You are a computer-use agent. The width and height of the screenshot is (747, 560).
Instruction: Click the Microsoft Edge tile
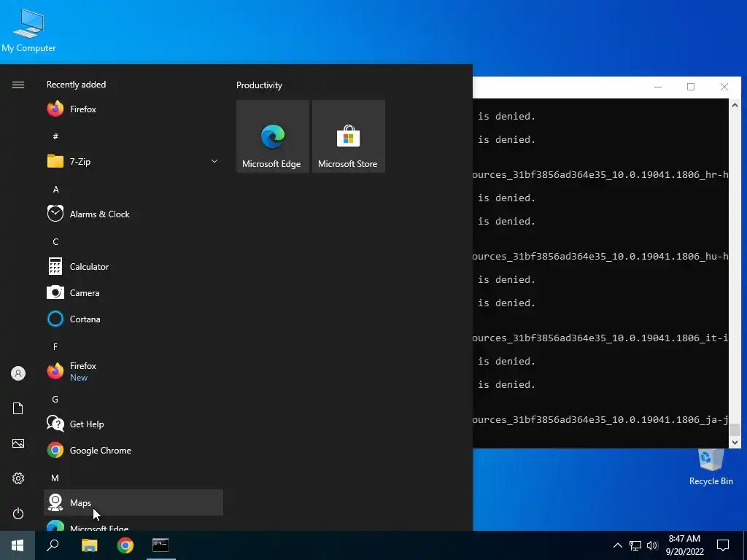tap(273, 136)
